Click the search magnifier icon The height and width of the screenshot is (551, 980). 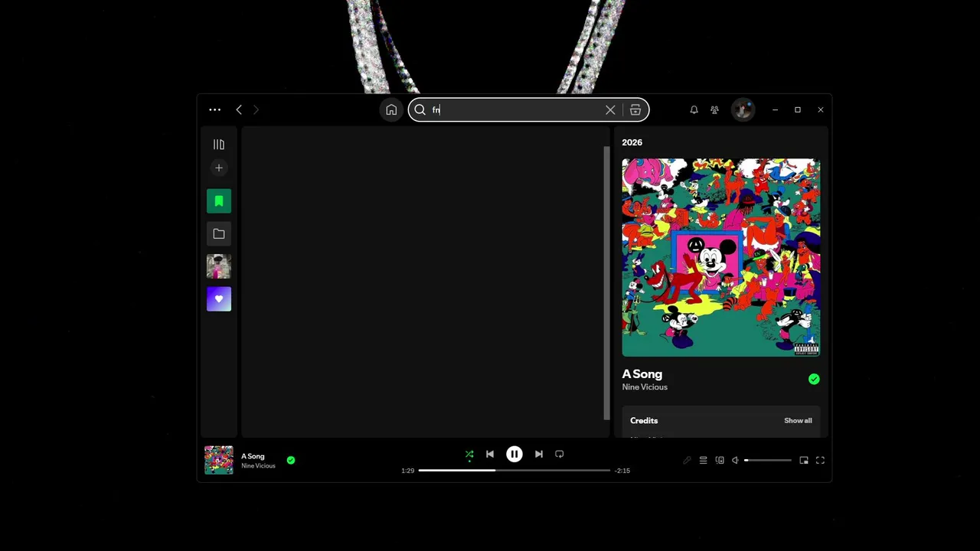420,109
